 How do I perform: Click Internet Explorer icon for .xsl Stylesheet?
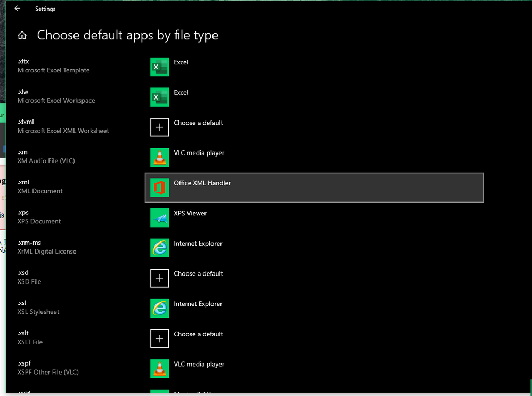(x=159, y=309)
